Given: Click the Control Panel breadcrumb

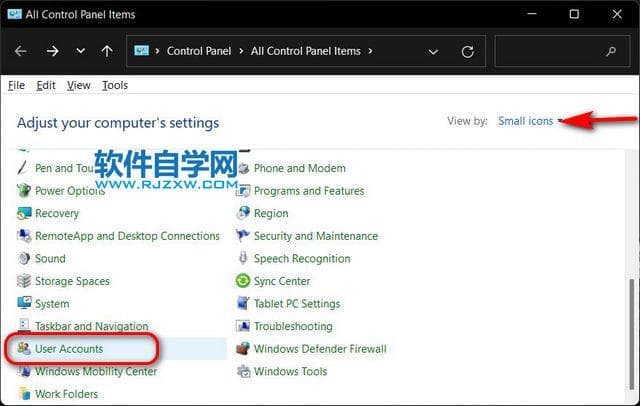Looking at the screenshot, I should (198, 51).
